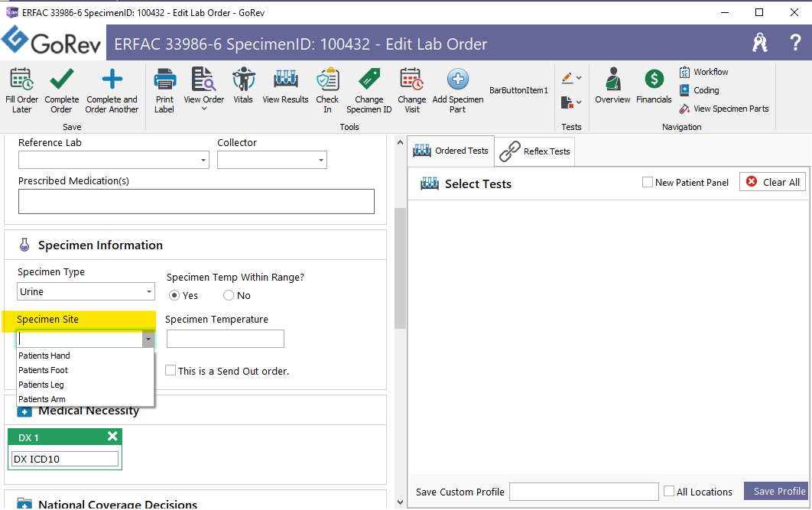Click Change Specimen ID tag icon
The width and height of the screenshot is (812, 510).
369,80
